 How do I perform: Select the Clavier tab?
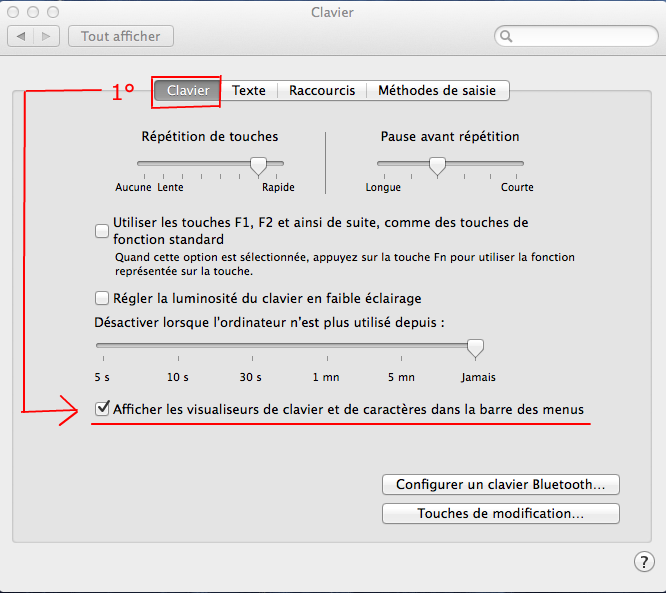pos(188,90)
